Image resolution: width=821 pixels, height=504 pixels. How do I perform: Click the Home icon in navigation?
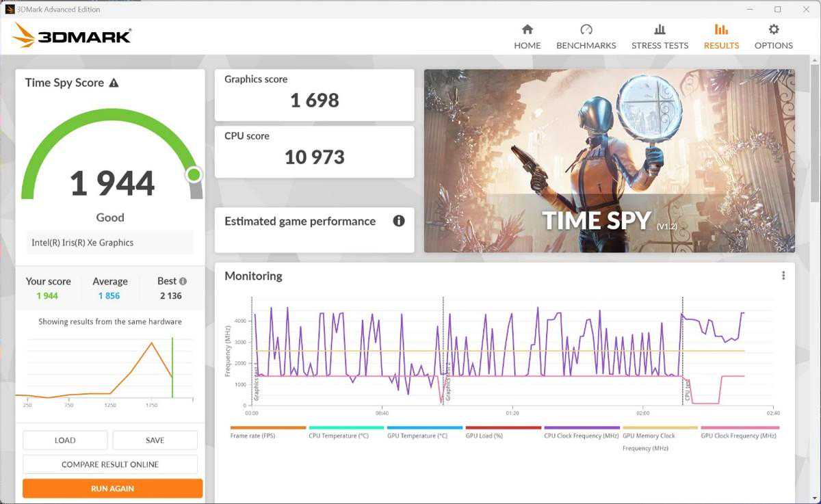(x=527, y=29)
